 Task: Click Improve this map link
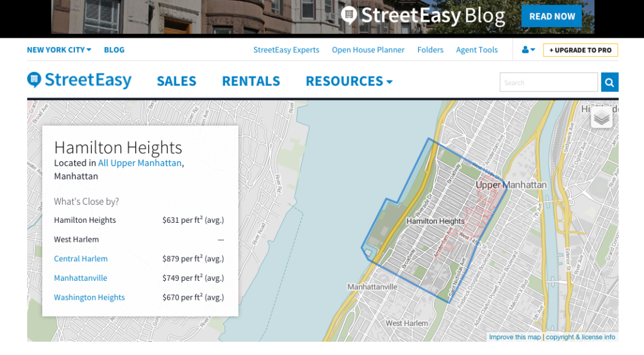coord(514,337)
